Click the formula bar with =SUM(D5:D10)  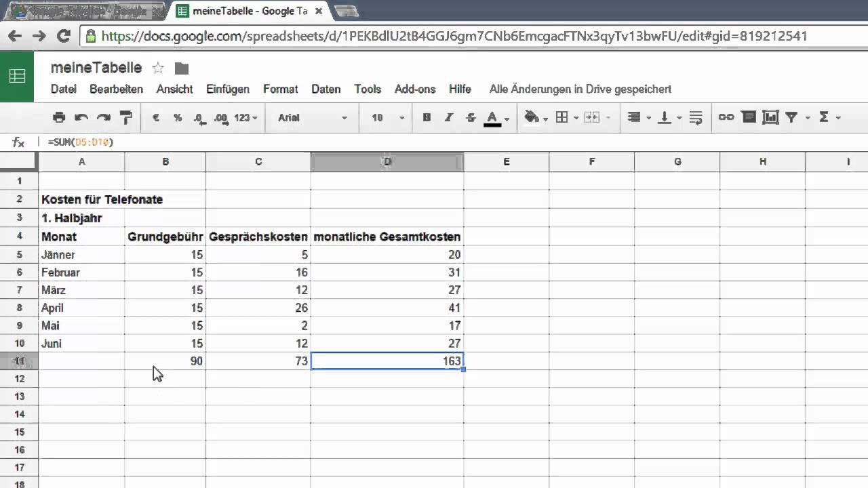[454, 142]
